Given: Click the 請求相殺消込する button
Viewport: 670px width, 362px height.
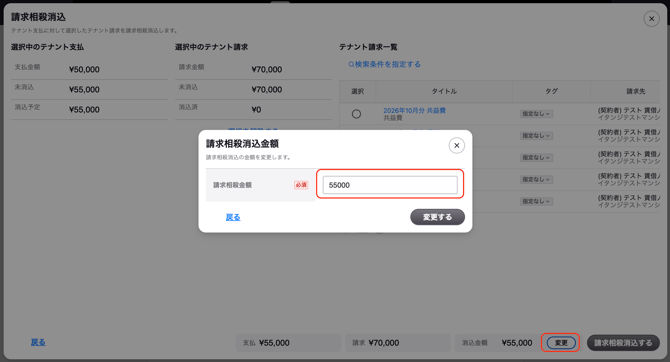Looking at the screenshot, I should 623,343.
